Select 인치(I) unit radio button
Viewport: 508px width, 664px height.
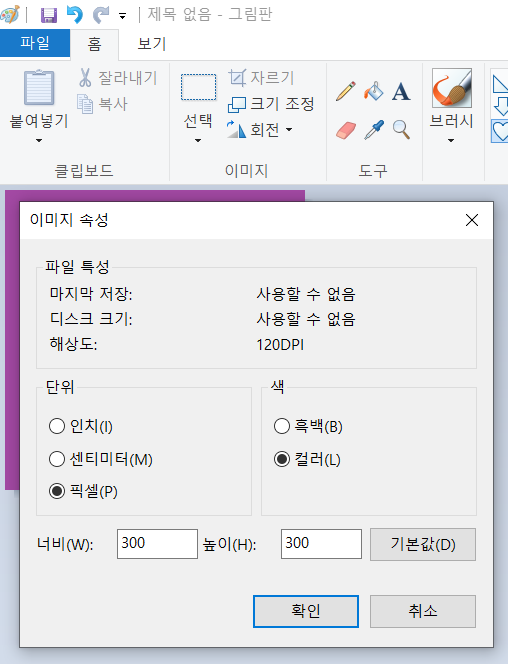[x=57, y=426]
